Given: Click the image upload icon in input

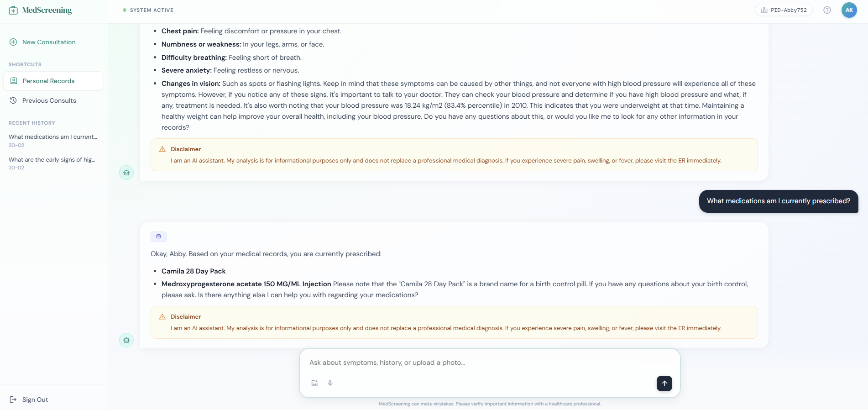Looking at the screenshot, I should pos(314,383).
